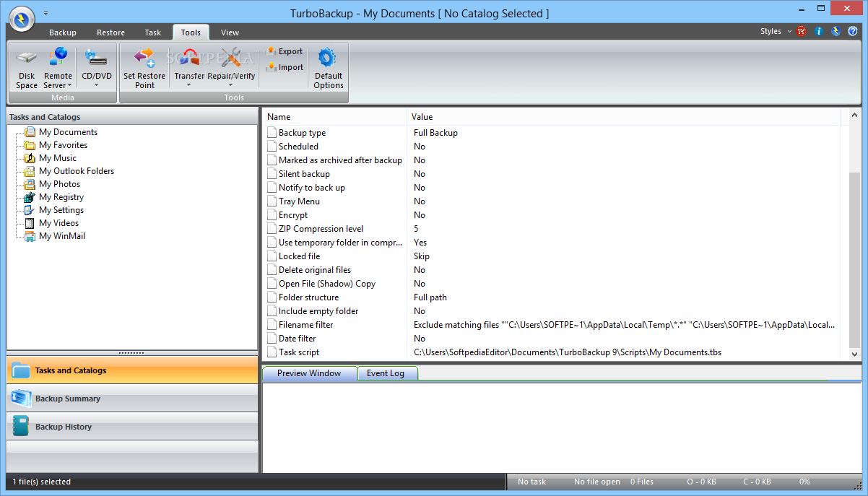Screen dimensions: 868x496
Task: Click the help question mark icon
Action: point(853,31)
